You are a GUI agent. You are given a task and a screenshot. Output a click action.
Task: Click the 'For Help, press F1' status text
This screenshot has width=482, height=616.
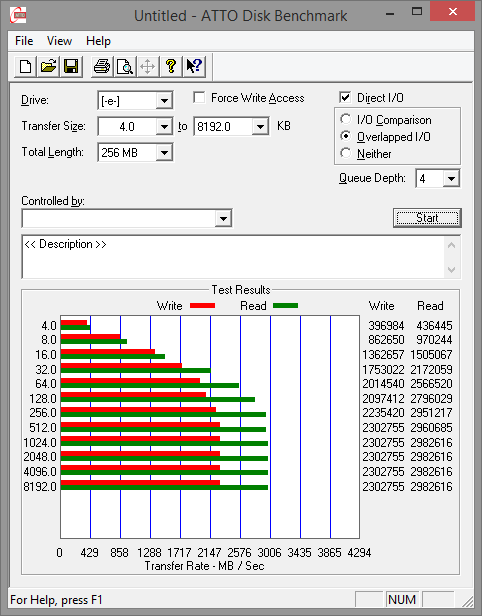click(x=56, y=600)
